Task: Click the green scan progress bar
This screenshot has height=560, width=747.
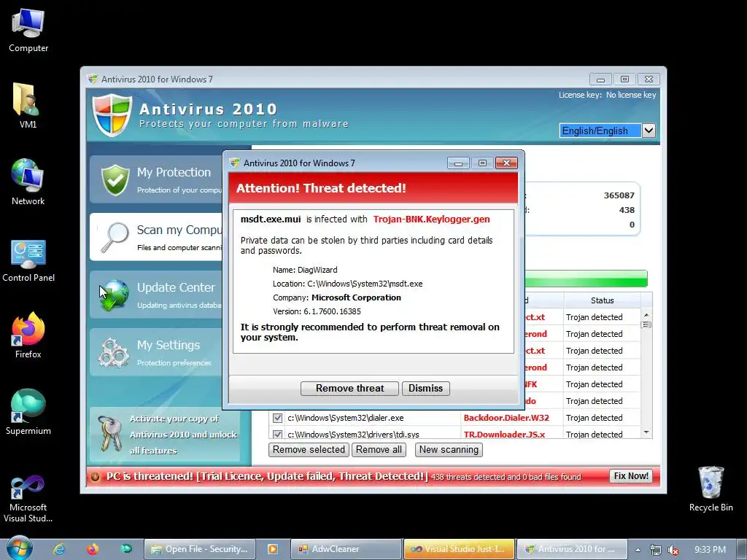Action: 586,279
